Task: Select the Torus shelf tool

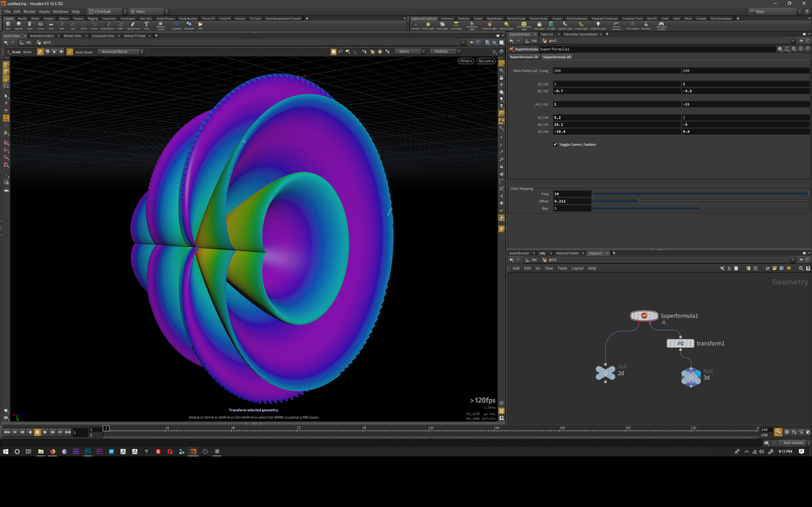Action: pos(40,25)
